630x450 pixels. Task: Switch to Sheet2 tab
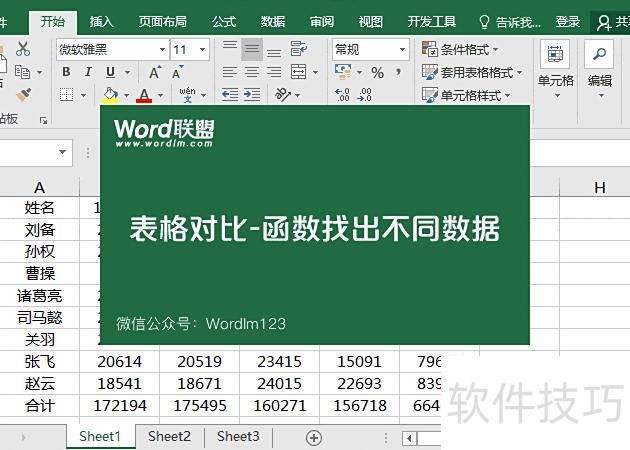pyautogui.click(x=169, y=437)
